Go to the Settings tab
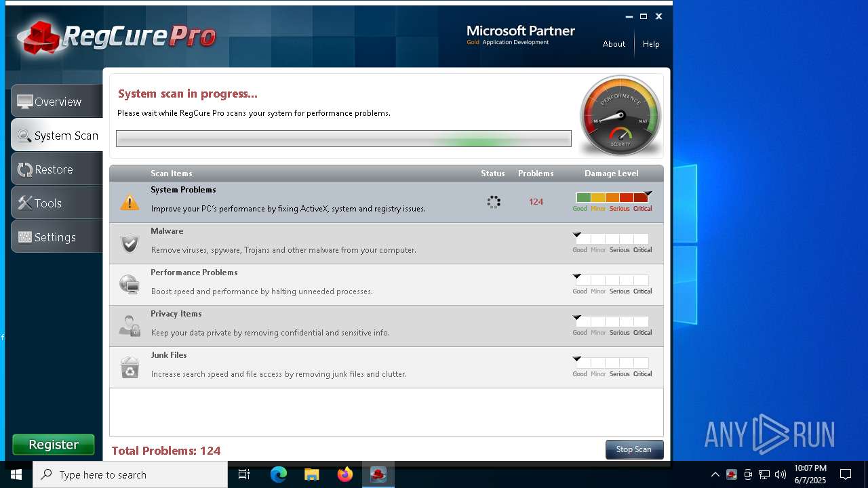 57,237
